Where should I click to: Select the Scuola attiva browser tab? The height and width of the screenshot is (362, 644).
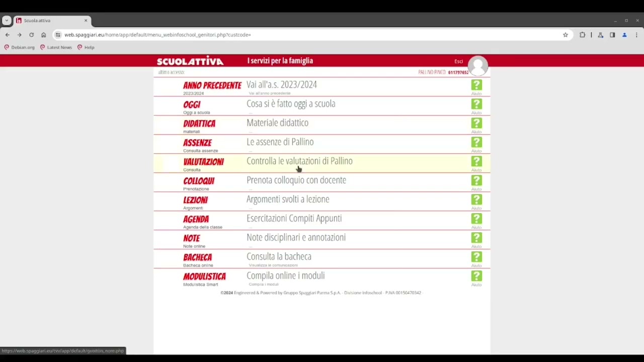52,21
